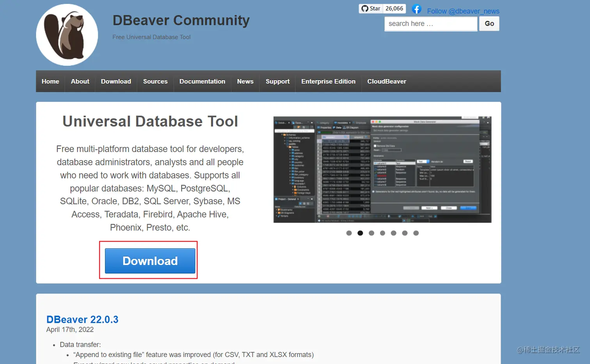This screenshot has height=364, width=590.
Task: Click the April 17th, 2022 date text
Action: (70, 330)
